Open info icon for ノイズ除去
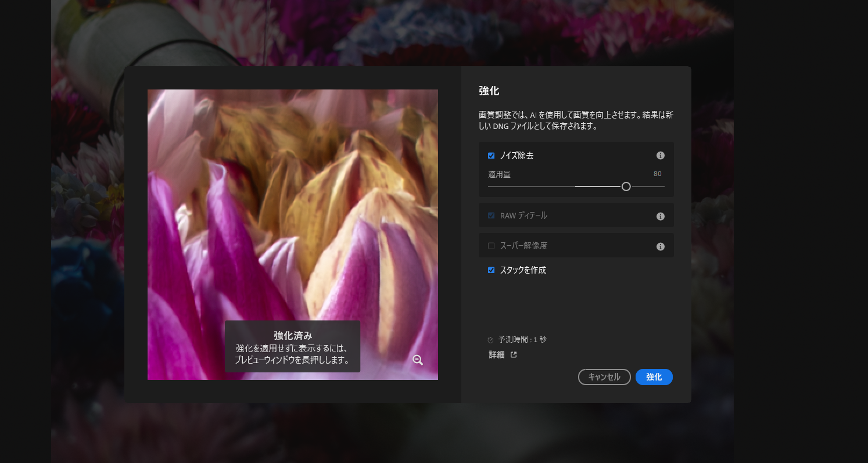 point(660,156)
